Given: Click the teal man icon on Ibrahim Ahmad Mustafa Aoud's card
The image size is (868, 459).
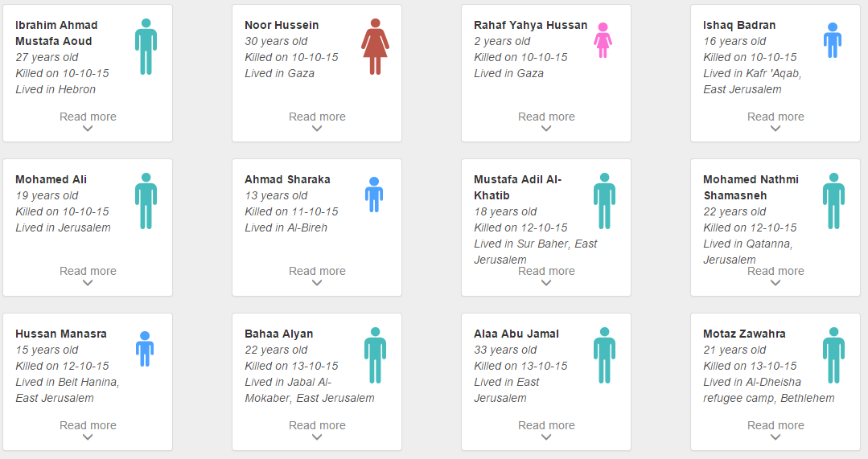Looking at the screenshot, I should point(146,47).
